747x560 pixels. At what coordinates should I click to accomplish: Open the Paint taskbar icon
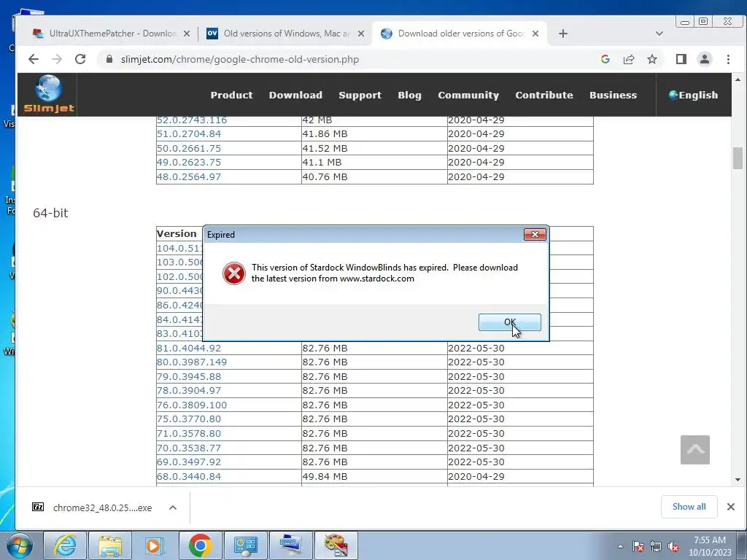coord(336,545)
